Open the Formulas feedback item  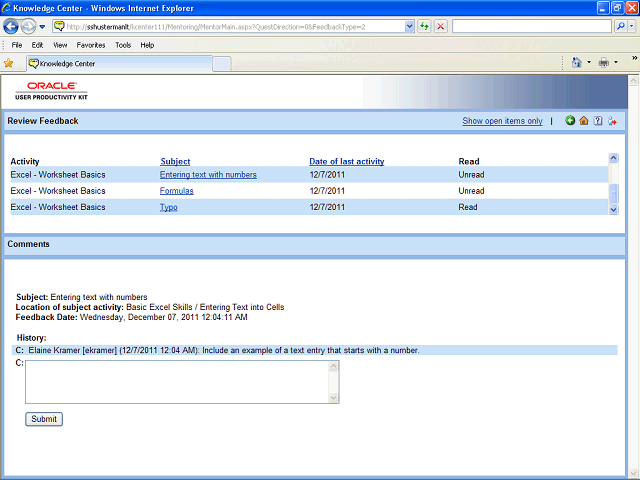[x=177, y=191]
